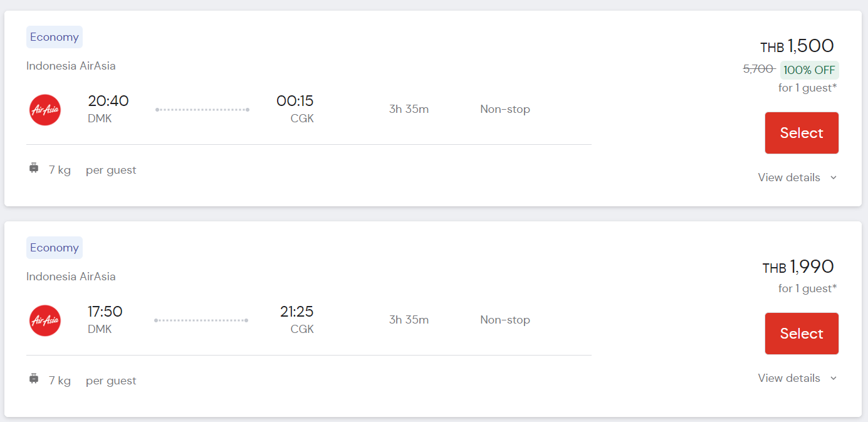Image resolution: width=868 pixels, height=422 pixels.
Task: Click the Economy badge on the second card
Action: pyautogui.click(x=55, y=248)
